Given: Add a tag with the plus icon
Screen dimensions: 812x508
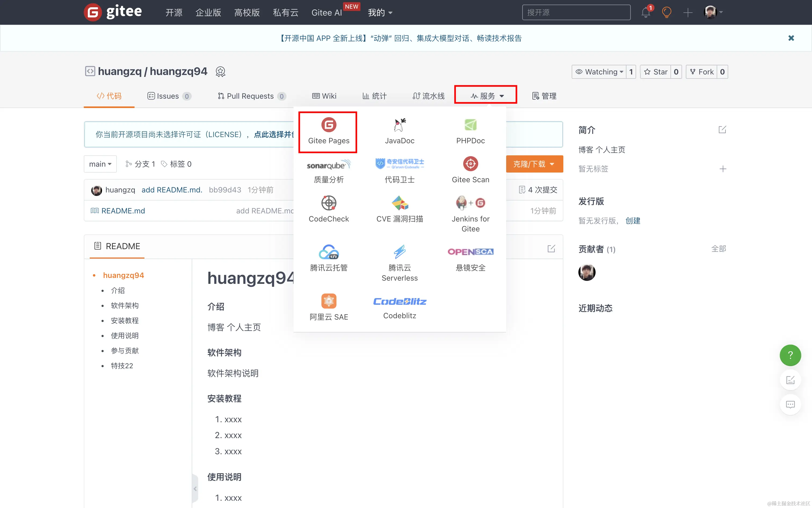Looking at the screenshot, I should pos(723,169).
